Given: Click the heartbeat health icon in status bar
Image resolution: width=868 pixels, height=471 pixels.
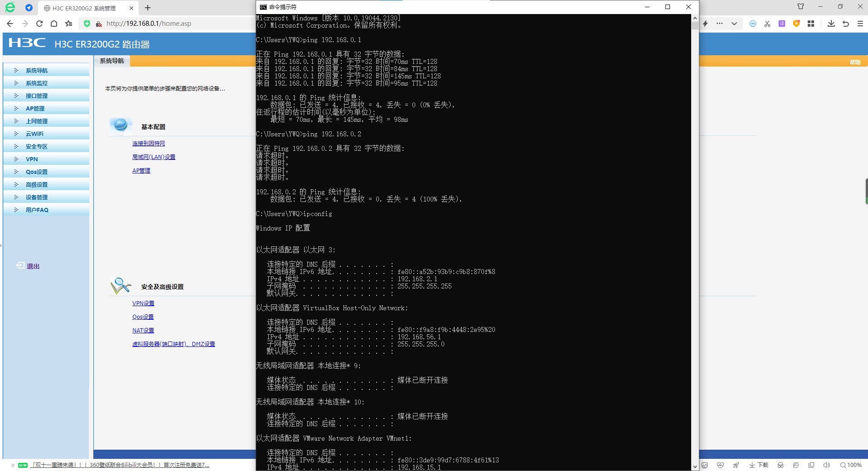Looking at the screenshot, I should pyautogui.click(x=720, y=465).
